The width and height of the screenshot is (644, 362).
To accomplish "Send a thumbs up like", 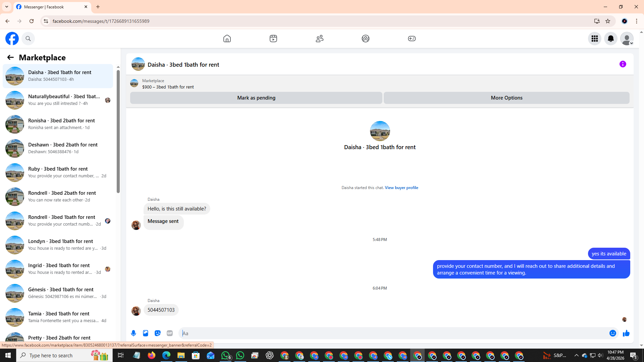I will click(x=626, y=333).
